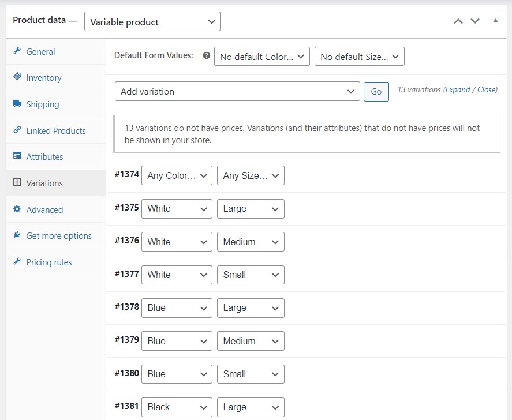Screen dimensions: 512x420
Task: Open Large size dropdown for #1378
Action: pyautogui.click(x=251, y=308)
